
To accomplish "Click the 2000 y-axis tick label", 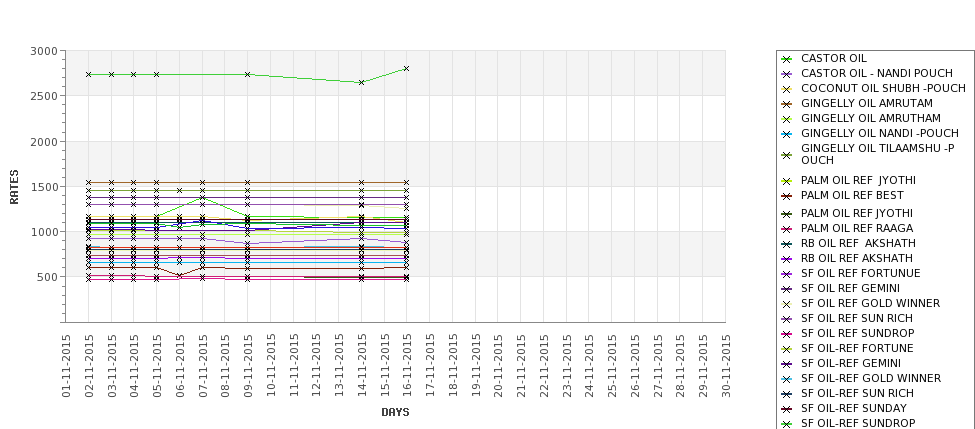I will [x=44, y=142].
